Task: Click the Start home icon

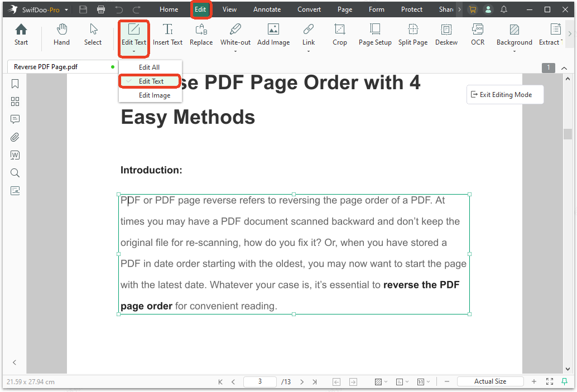Action: point(21,35)
